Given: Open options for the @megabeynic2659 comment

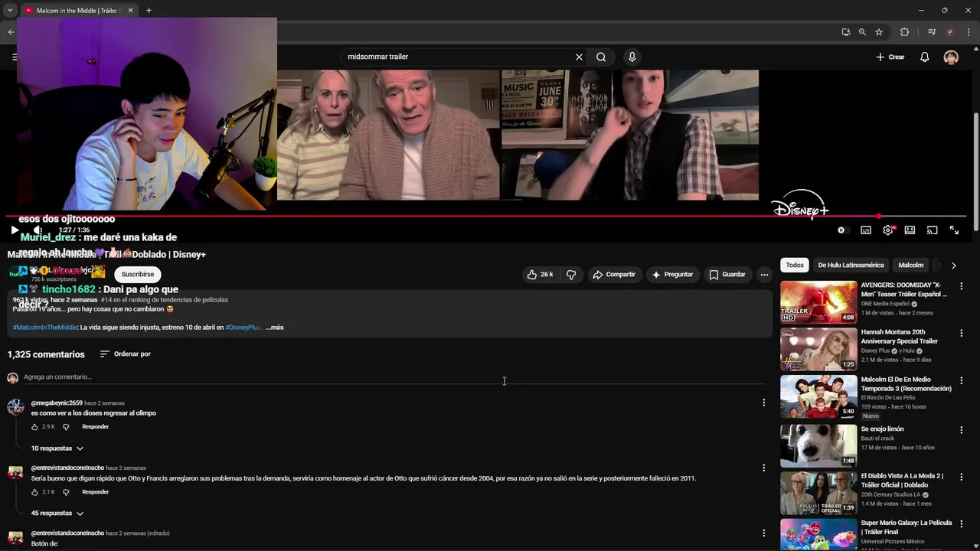Looking at the screenshot, I should (763, 403).
